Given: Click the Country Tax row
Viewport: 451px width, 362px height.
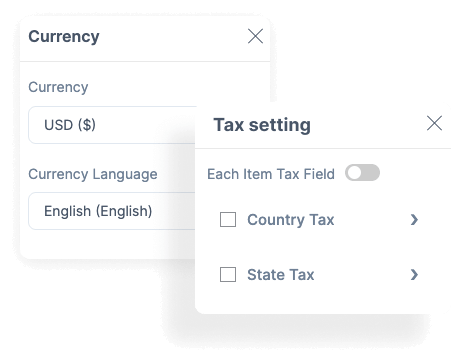Looking at the screenshot, I should (319, 220).
